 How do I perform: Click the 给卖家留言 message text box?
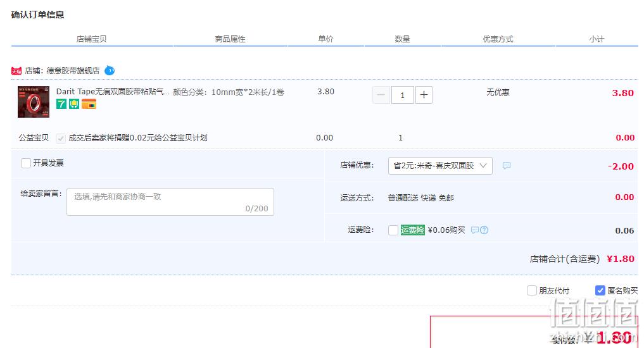pos(170,202)
